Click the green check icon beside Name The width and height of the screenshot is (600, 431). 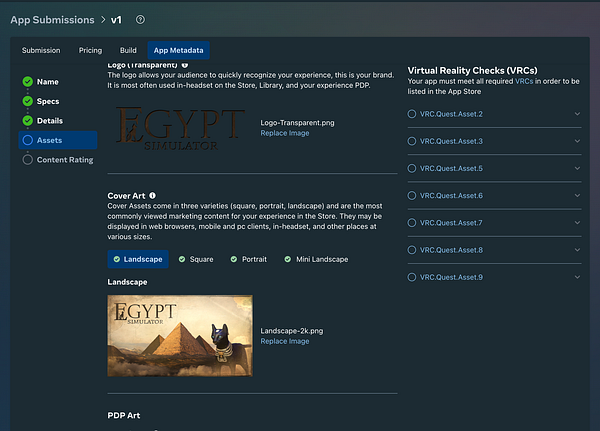pyautogui.click(x=28, y=82)
